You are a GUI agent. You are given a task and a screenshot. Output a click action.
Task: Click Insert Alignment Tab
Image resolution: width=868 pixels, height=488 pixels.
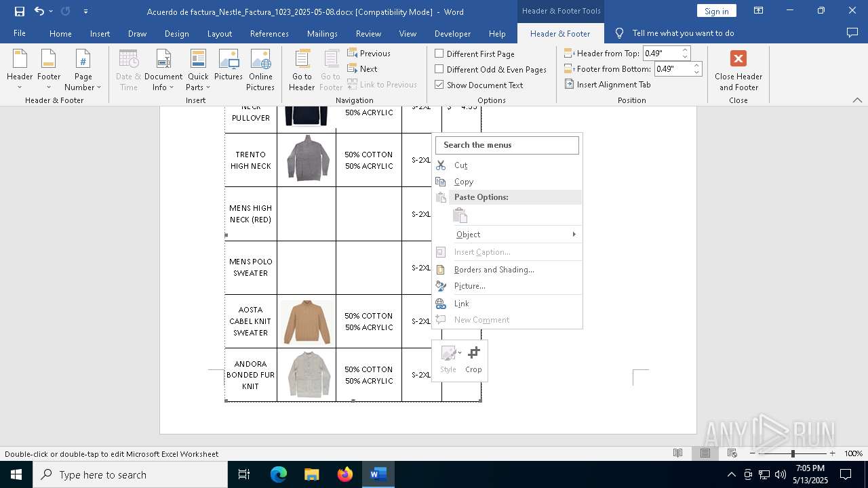608,84
